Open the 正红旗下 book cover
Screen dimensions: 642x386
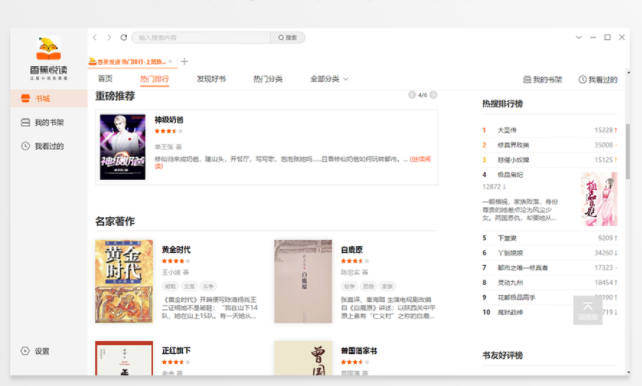point(124,358)
